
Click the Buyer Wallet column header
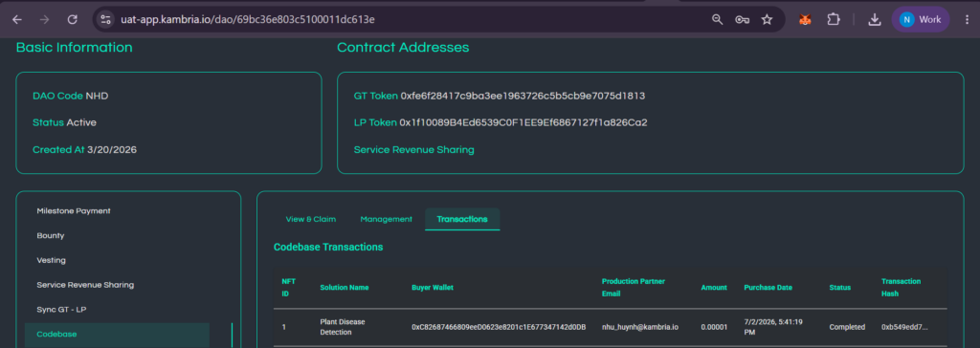(433, 288)
